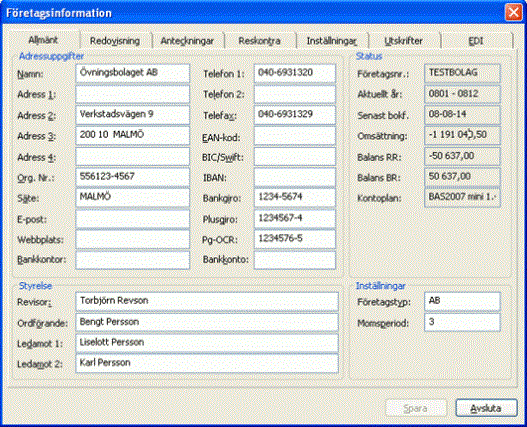
Task: Click the Ledamot 2 field Karl Persson
Action: pyautogui.click(x=207, y=363)
